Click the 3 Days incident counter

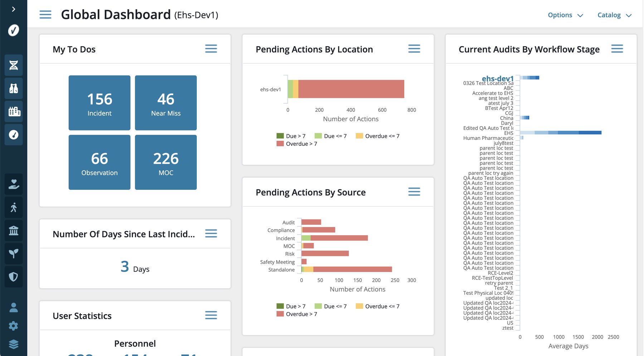pyautogui.click(x=135, y=267)
